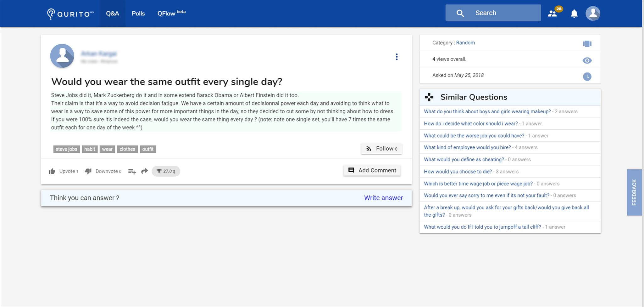
Task: Open the three-dot question options menu
Action: pos(397,57)
